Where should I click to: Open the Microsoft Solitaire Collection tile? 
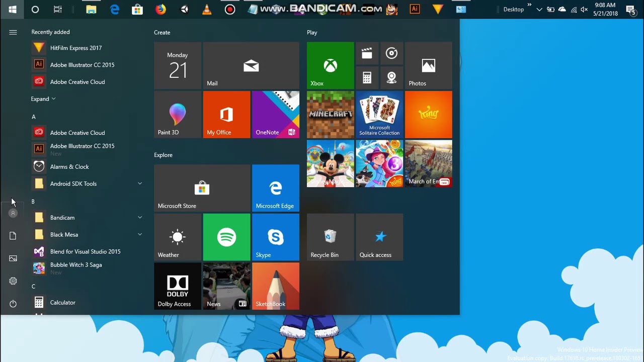point(379,114)
